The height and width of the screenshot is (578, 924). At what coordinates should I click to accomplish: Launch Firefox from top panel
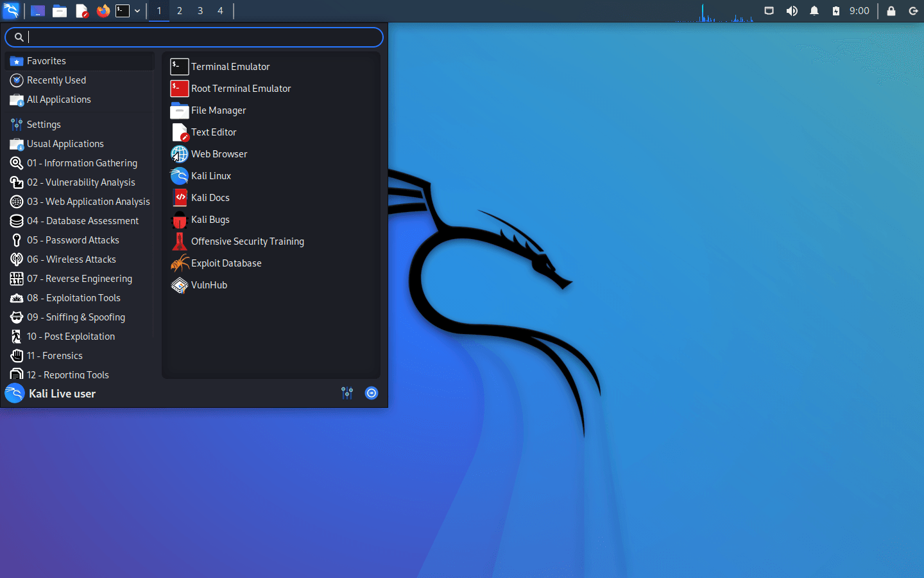(103, 11)
